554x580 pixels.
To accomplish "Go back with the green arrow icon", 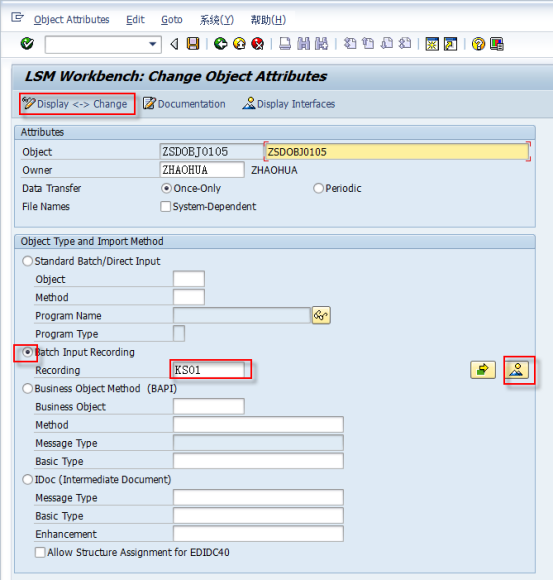I will [x=221, y=44].
